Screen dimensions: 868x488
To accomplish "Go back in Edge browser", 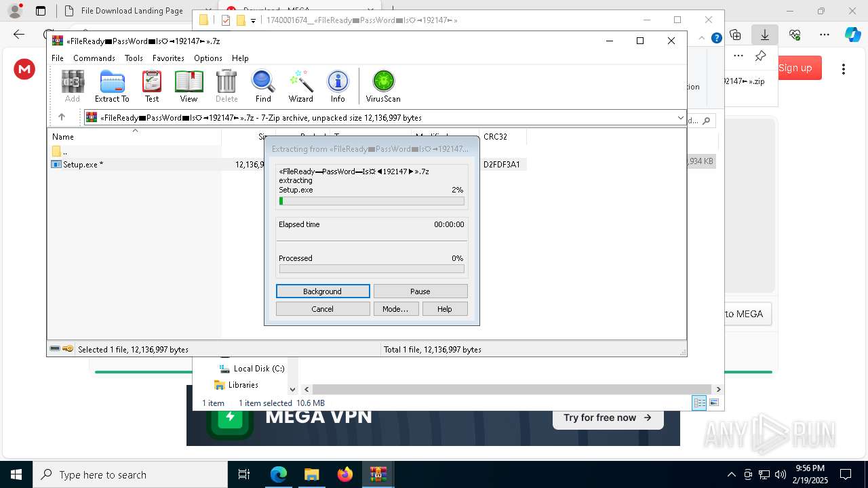I will [x=19, y=34].
